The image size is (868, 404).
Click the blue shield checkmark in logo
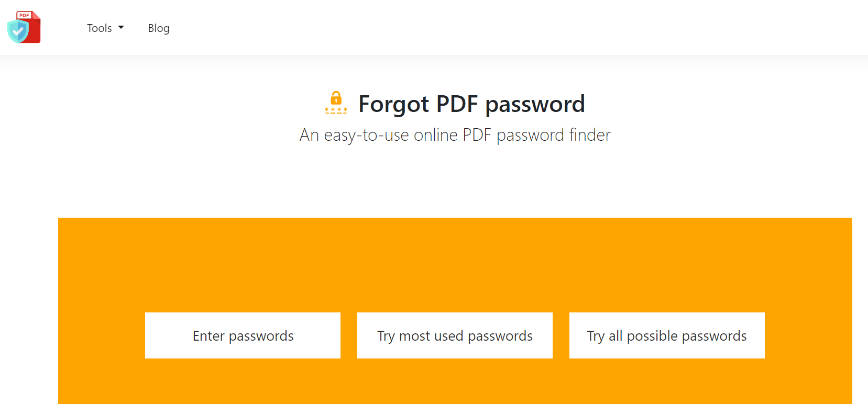18,32
